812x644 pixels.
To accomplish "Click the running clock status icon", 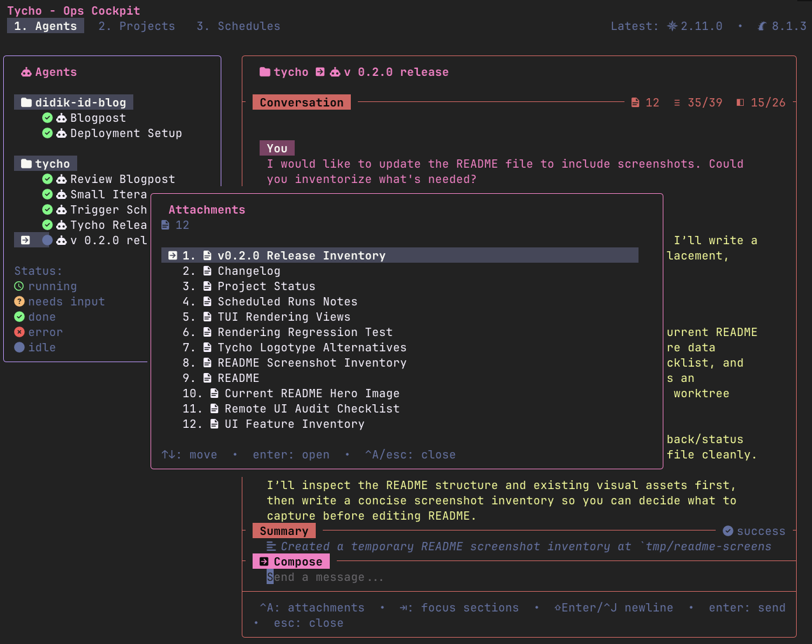I will 19,286.
